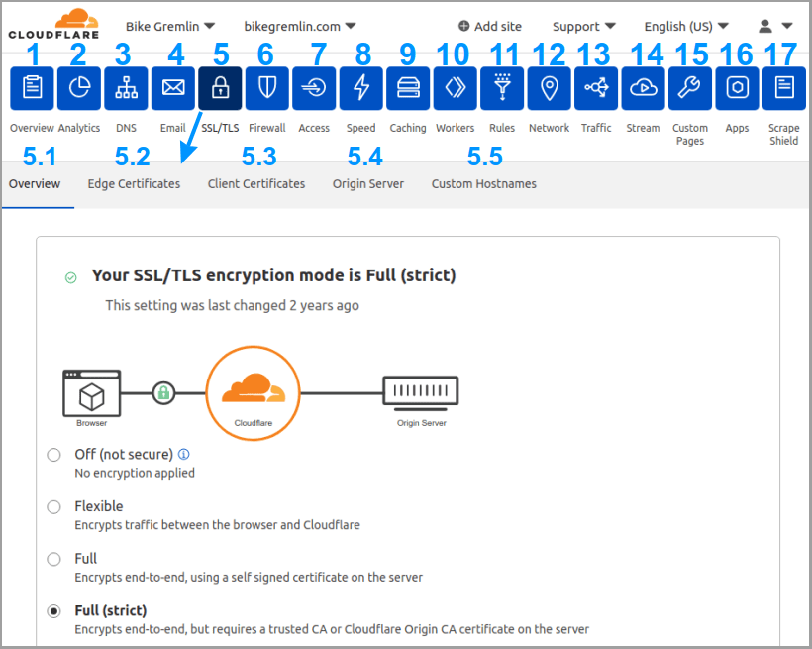Open the Caching drive icon
The image size is (812, 649).
(x=408, y=88)
